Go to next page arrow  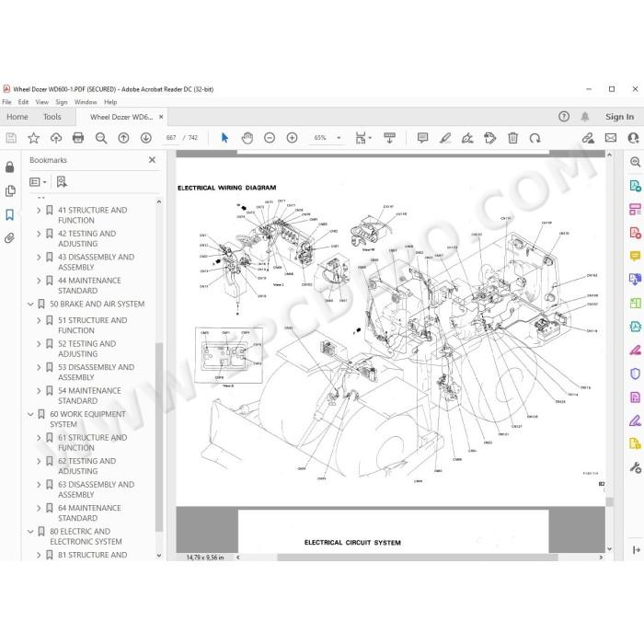pos(146,138)
